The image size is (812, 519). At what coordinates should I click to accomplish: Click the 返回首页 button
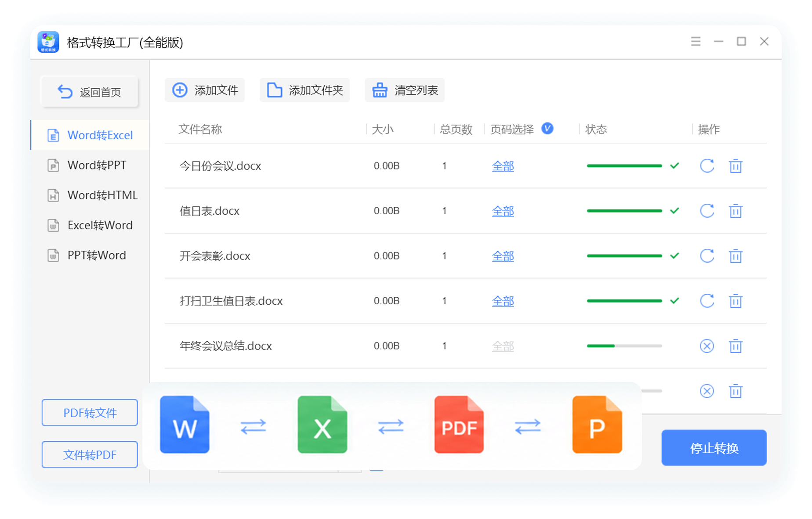[x=90, y=92]
